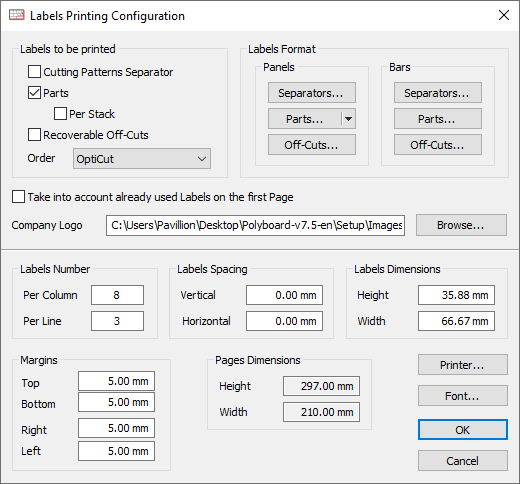Viewport: 520px width, 484px height.
Task: Click the Vertical labels spacing field
Action: point(285,295)
